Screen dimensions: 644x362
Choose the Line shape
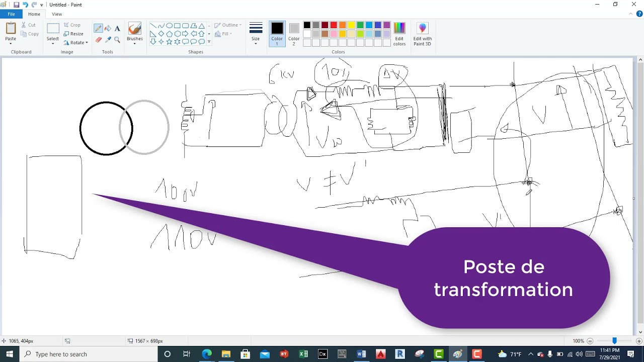153,26
